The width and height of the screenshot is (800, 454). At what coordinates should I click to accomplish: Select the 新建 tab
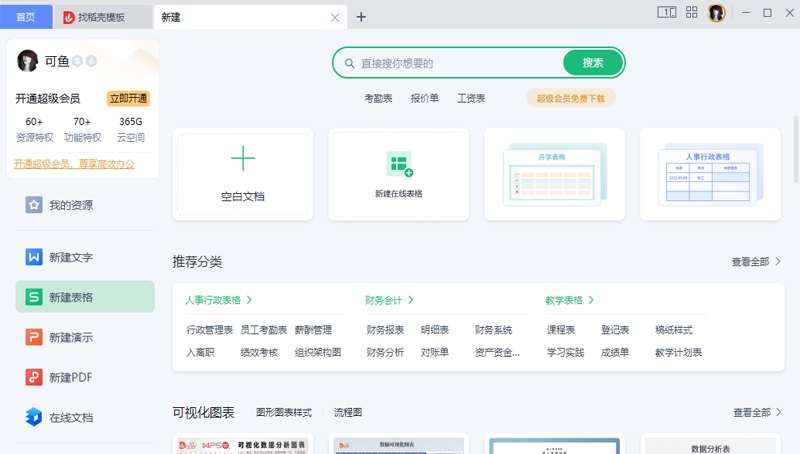pos(250,17)
